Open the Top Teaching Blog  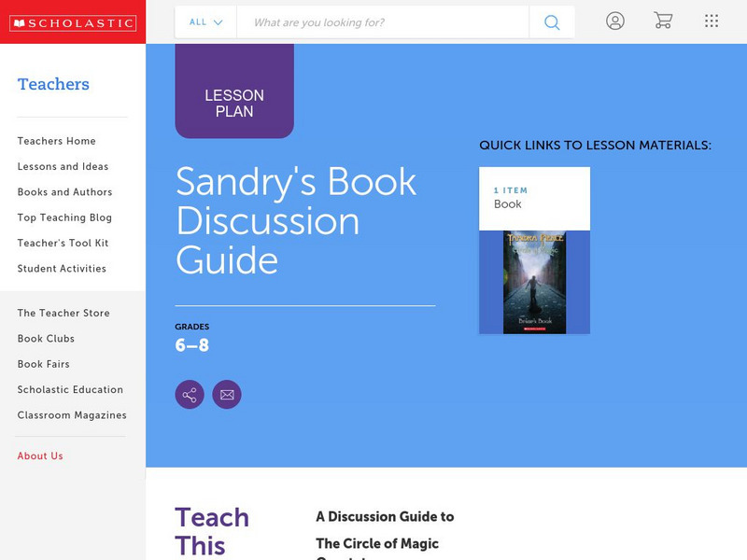63,217
